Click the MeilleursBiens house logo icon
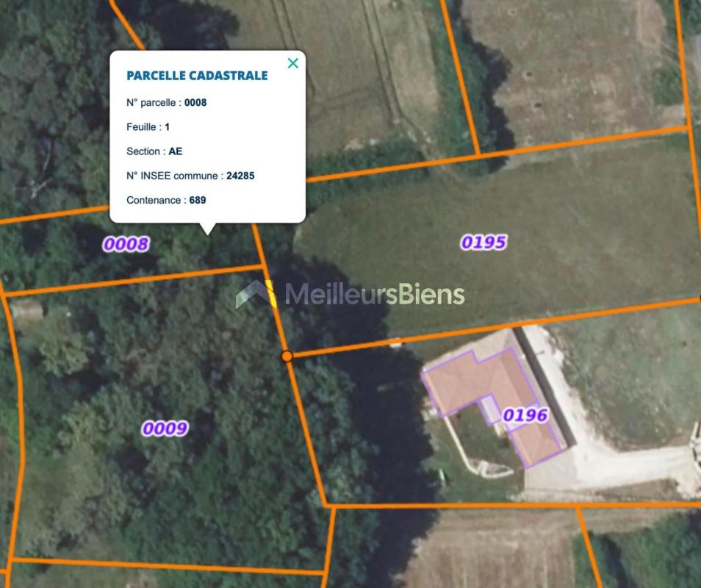 (x=253, y=294)
